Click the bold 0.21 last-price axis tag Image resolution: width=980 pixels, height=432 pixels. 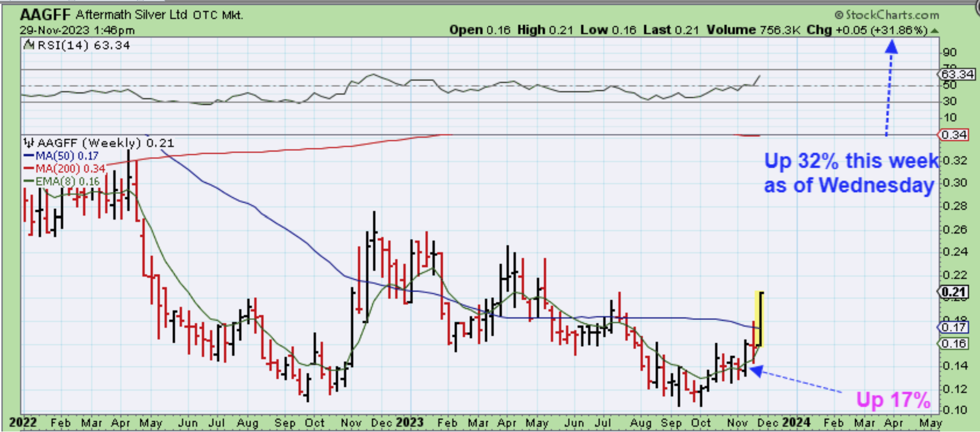point(953,292)
